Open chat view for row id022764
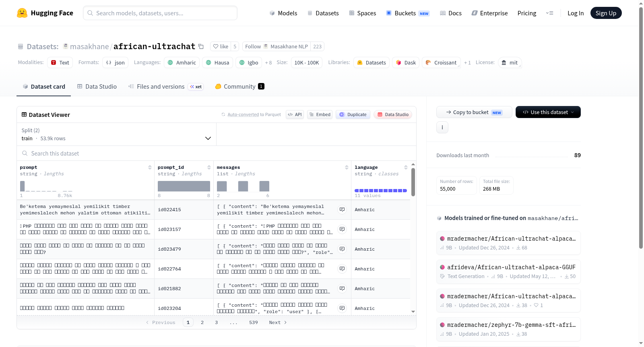Screen dimensions: 644x347 [342, 269]
